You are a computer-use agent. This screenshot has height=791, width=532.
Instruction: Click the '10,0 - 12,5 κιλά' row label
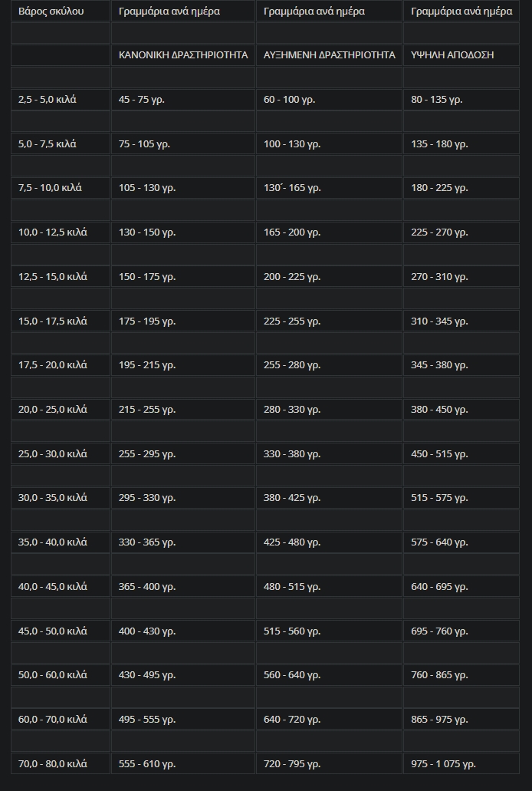tap(61, 232)
